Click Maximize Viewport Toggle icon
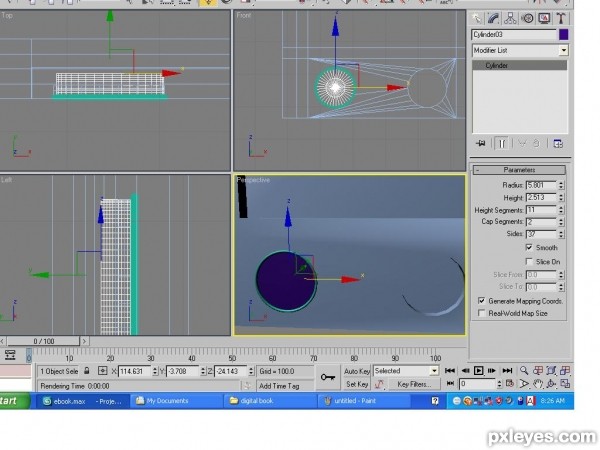Screen dimensions: 600x450 point(565,383)
